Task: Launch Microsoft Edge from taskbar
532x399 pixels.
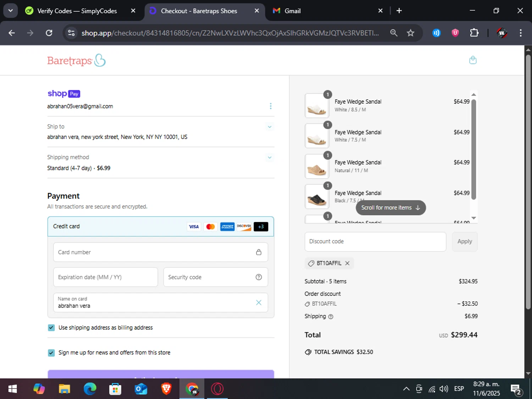Action: pyautogui.click(x=90, y=389)
